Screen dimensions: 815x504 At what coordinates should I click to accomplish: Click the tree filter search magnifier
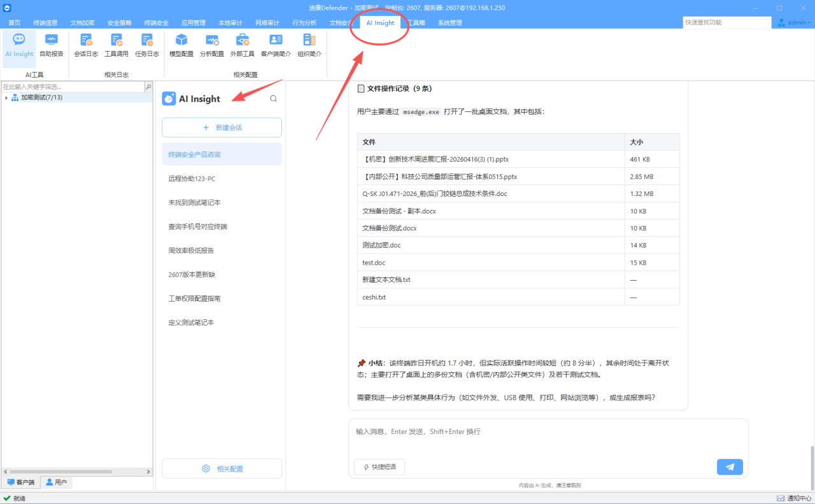point(148,87)
